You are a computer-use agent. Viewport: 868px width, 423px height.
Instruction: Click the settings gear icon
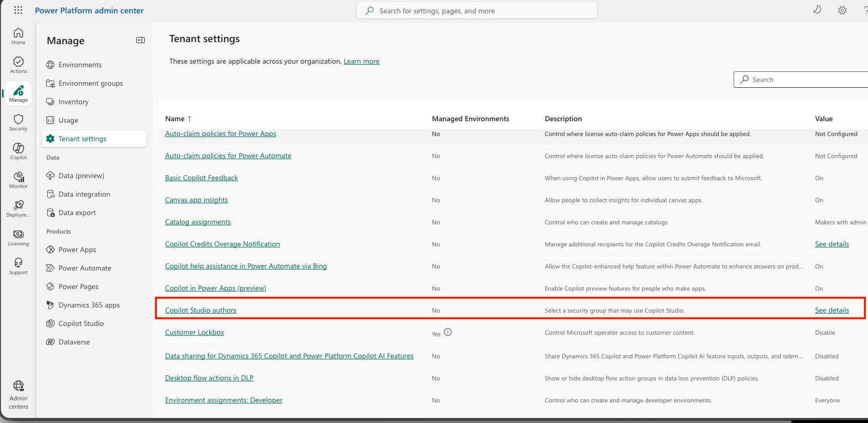(842, 10)
